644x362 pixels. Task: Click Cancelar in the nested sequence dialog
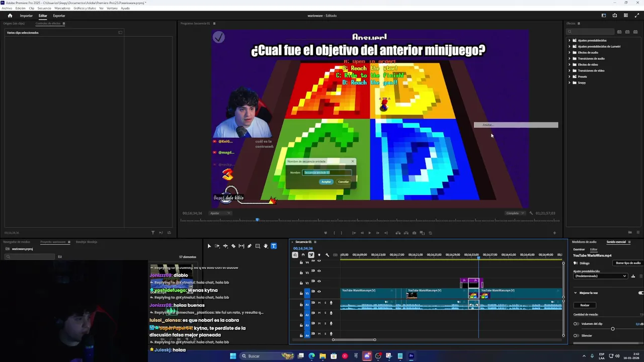coord(343,182)
